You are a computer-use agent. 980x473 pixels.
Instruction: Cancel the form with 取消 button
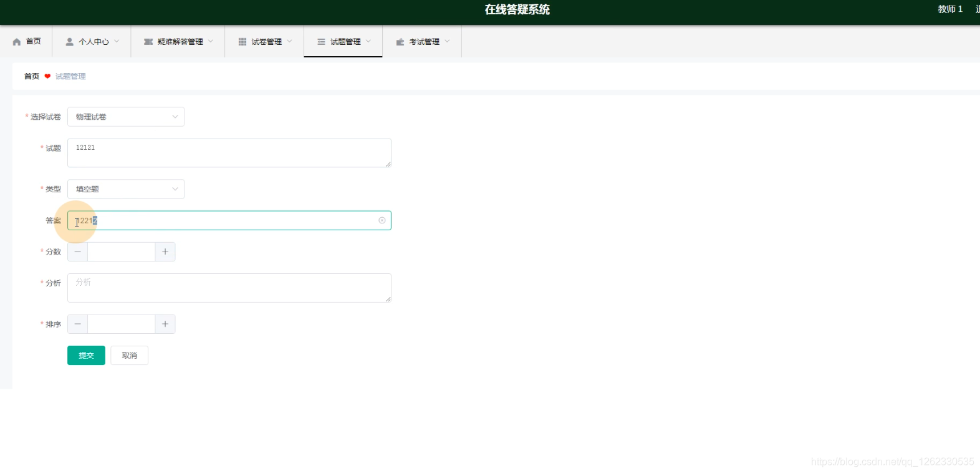pos(130,355)
